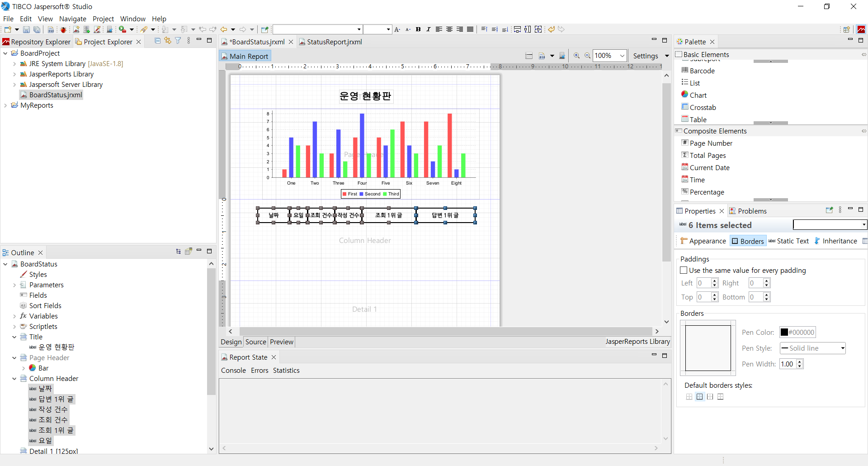Click the yellow undo arrow icon
The height and width of the screenshot is (466, 868).
(x=551, y=29)
